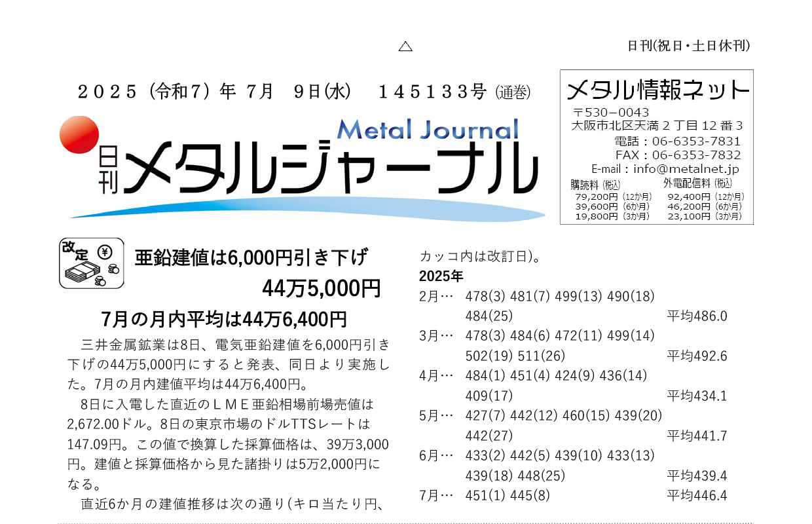Screen dimensions: 812x524
Task: Click the '外電配信料 (税込)' heading
Action: pos(697,183)
